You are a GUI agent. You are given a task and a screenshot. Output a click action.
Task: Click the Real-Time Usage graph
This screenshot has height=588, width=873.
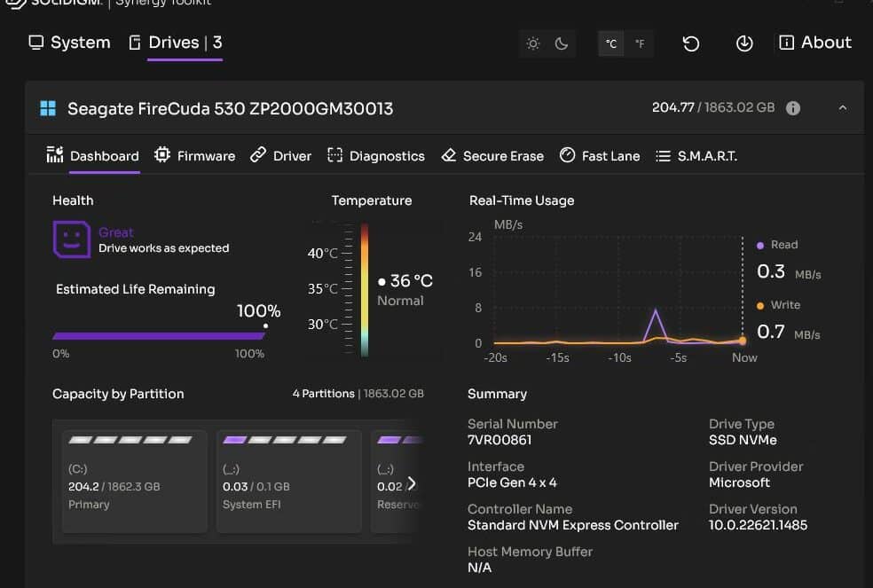pyautogui.click(x=618, y=289)
